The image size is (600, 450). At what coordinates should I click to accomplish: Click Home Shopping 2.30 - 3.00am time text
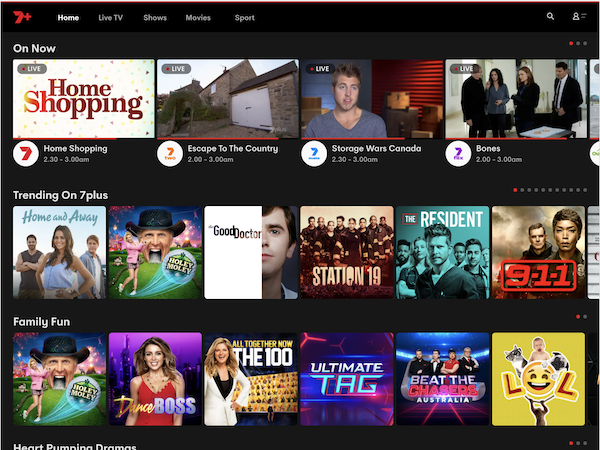click(x=66, y=160)
